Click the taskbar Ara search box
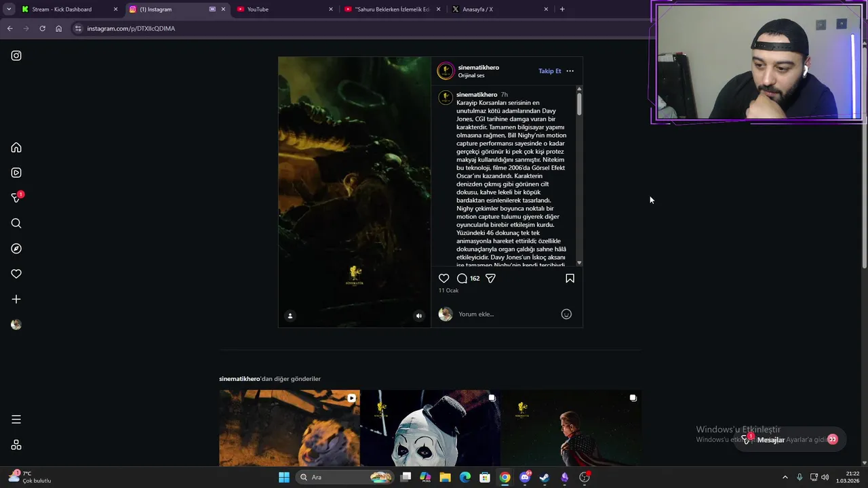 coord(346,477)
